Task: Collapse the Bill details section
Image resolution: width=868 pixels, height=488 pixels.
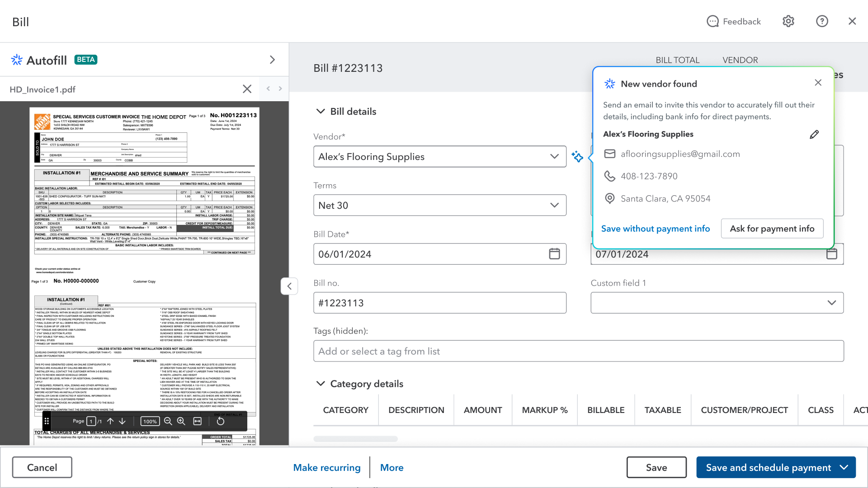Action: [x=321, y=111]
